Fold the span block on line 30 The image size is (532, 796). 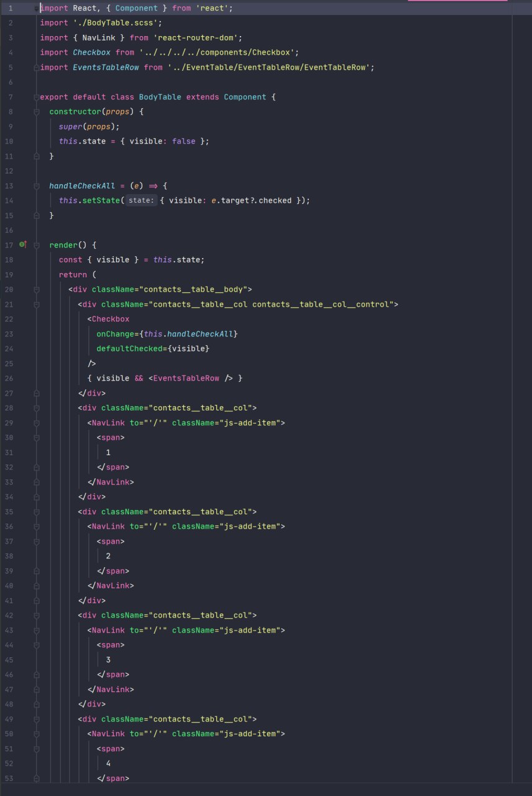(x=37, y=438)
